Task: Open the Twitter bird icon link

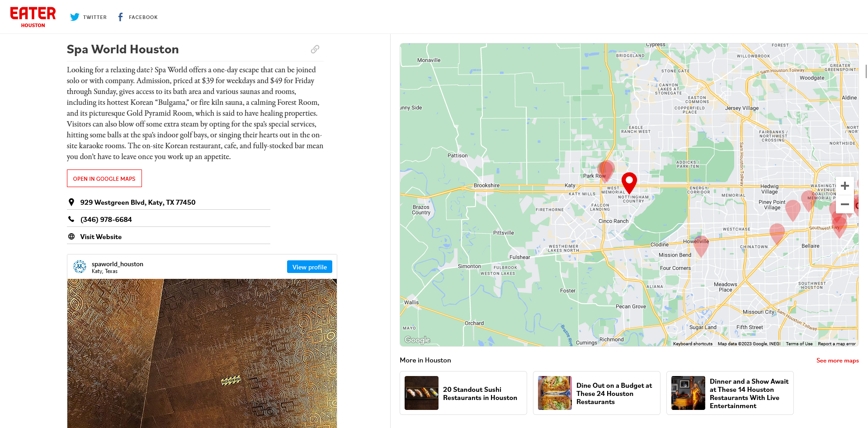Action: click(x=75, y=17)
